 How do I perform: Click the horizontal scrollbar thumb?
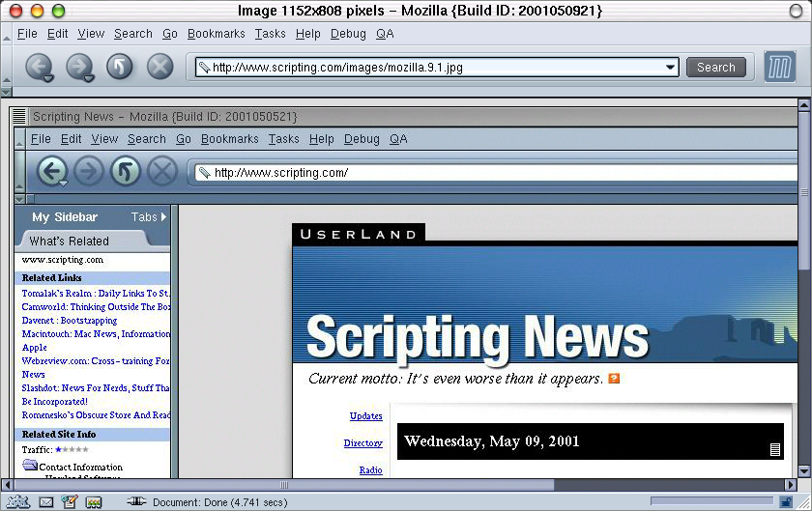pyautogui.click(x=284, y=485)
